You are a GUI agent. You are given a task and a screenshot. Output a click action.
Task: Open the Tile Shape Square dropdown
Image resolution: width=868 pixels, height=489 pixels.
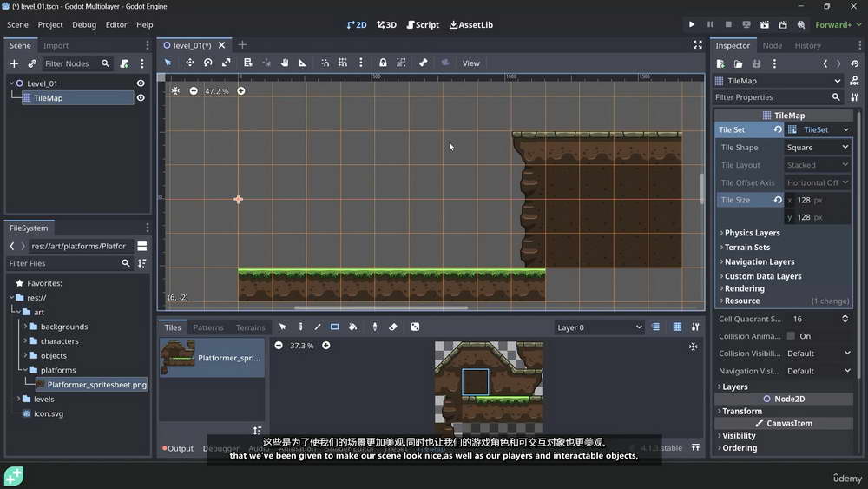click(x=817, y=148)
